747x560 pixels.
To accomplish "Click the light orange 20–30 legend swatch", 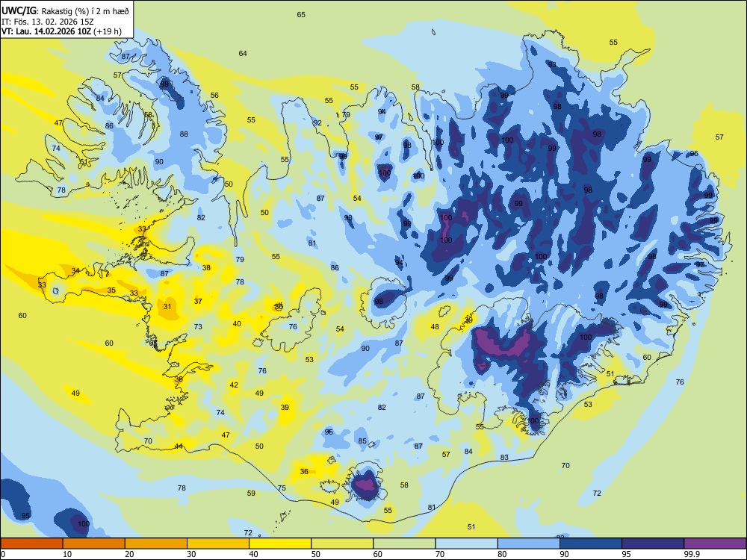I will (156, 544).
